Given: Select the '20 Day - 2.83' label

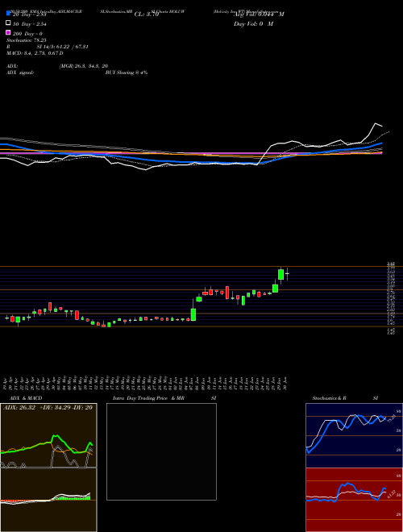Looking at the screenshot, I should tap(28, 15).
